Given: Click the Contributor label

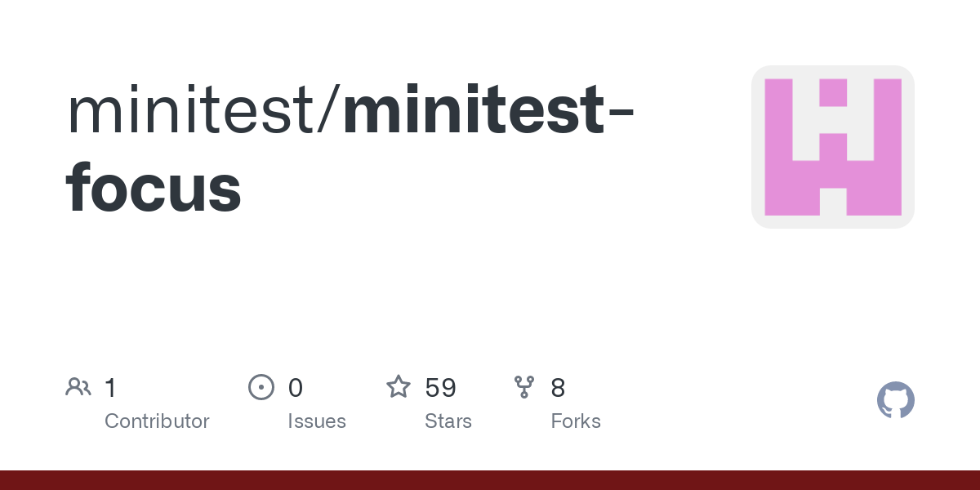Looking at the screenshot, I should click(157, 421).
